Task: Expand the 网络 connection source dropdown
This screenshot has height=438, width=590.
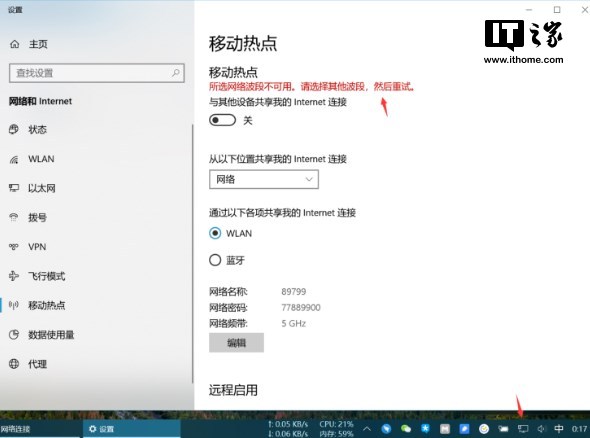Action: [264, 179]
